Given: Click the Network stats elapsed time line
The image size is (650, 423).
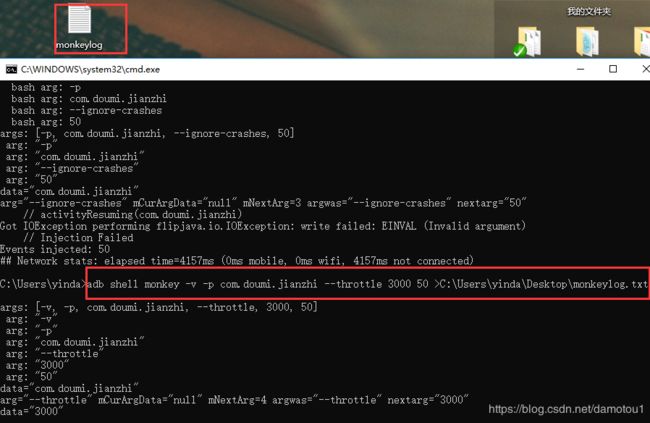Looking at the screenshot, I should click(237, 261).
